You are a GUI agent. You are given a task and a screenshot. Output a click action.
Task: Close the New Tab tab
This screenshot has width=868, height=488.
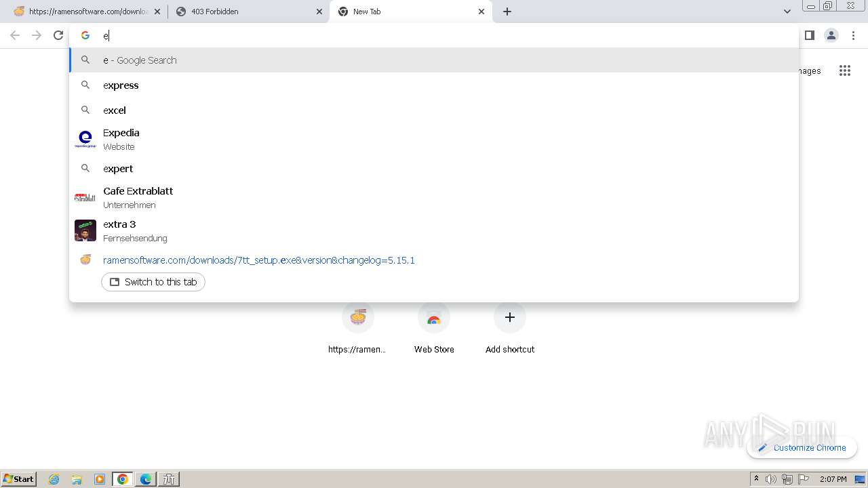(481, 12)
